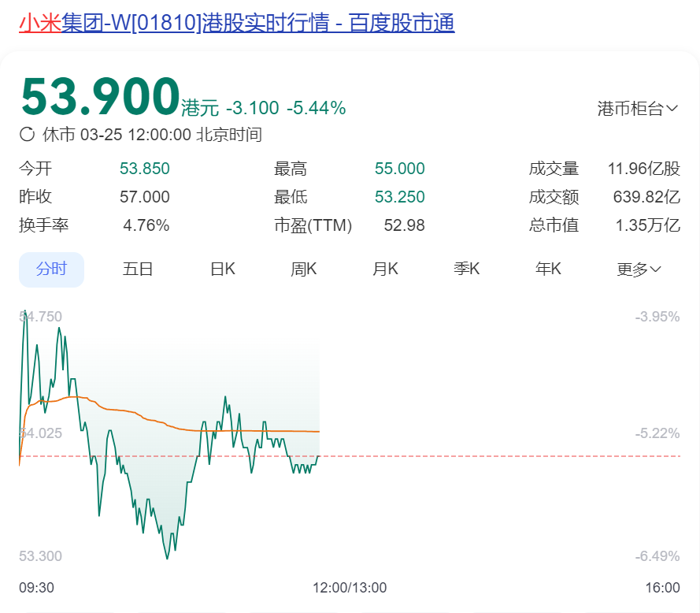
Task: Click the large 53.900 current price
Action: coord(101,96)
